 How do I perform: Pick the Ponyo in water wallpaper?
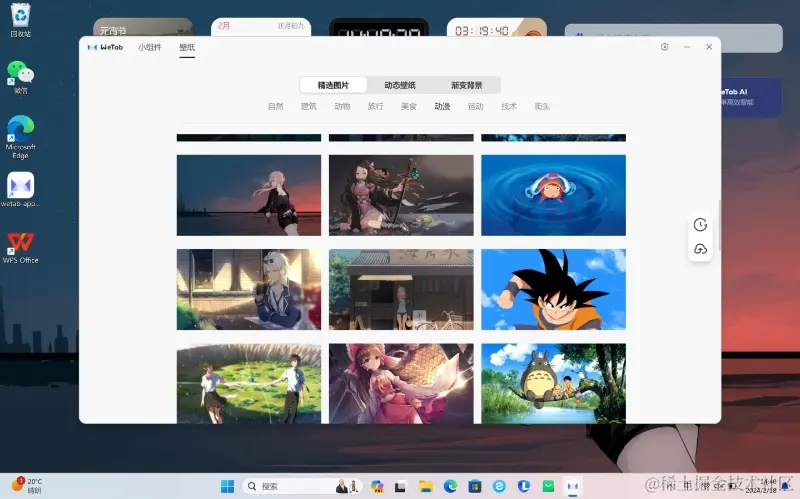(x=553, y=195)
